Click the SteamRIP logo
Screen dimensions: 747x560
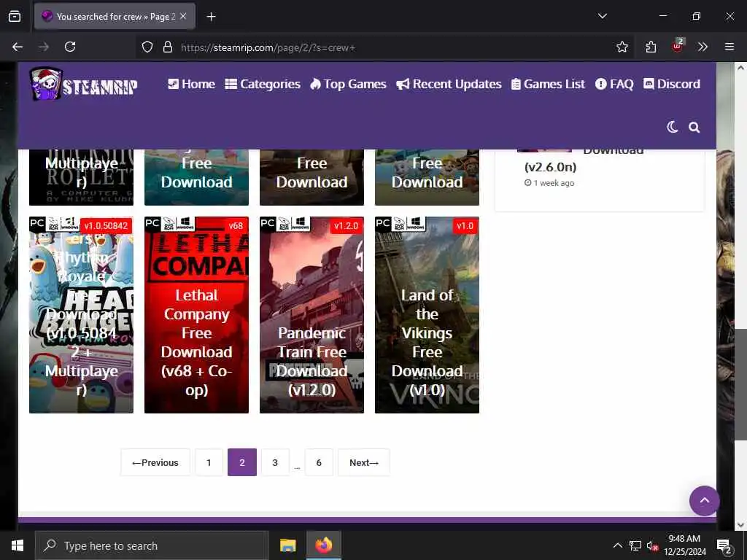(84, 85)
